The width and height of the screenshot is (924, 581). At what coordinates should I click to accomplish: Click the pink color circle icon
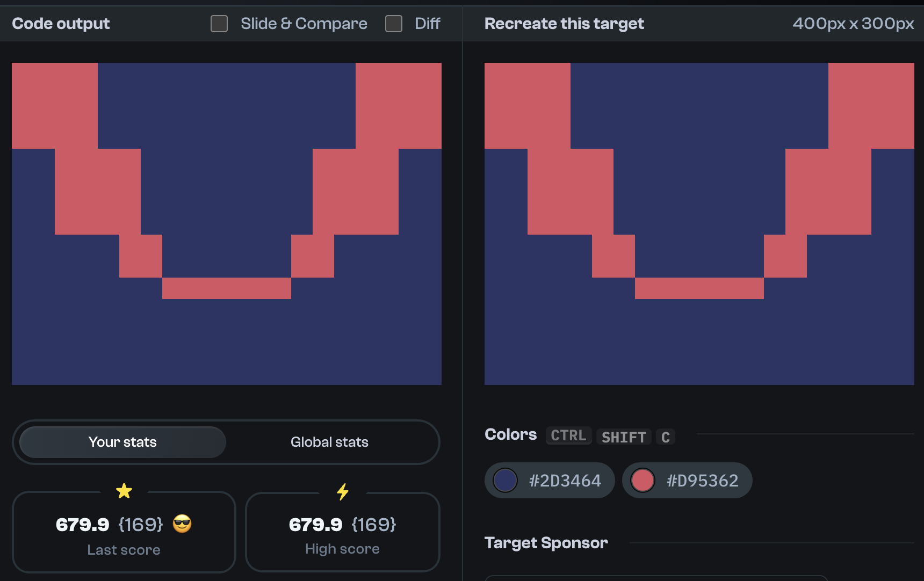point(643,480)
